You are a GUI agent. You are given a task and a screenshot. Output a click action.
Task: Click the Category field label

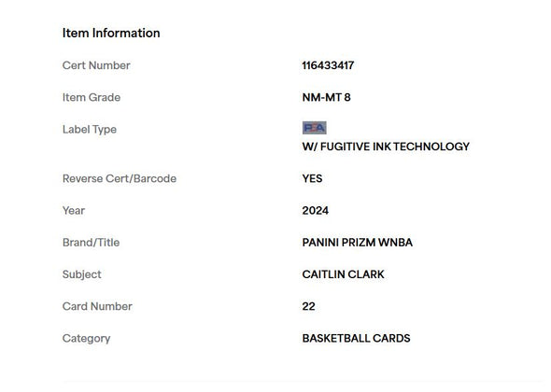click(86, 339)
